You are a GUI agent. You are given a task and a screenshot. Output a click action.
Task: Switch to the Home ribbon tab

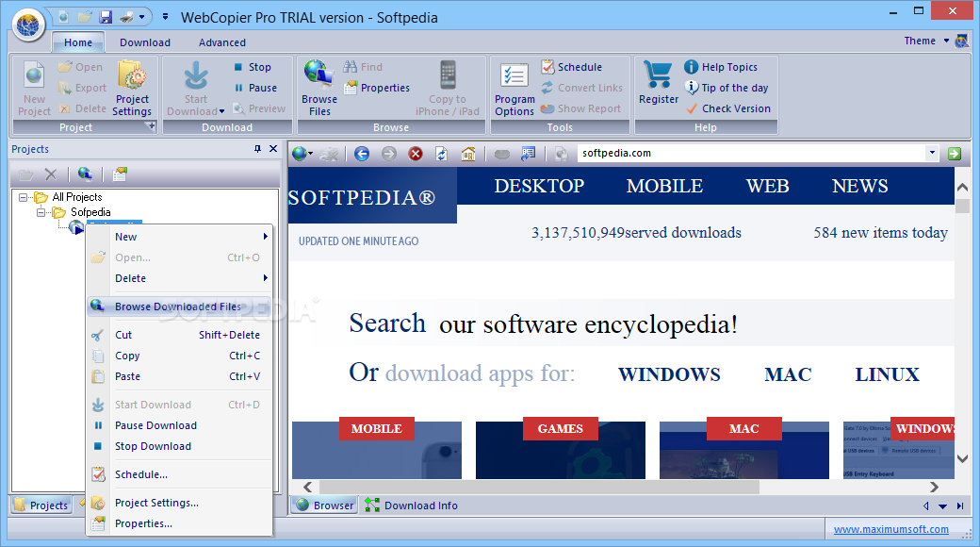[78, 42]
